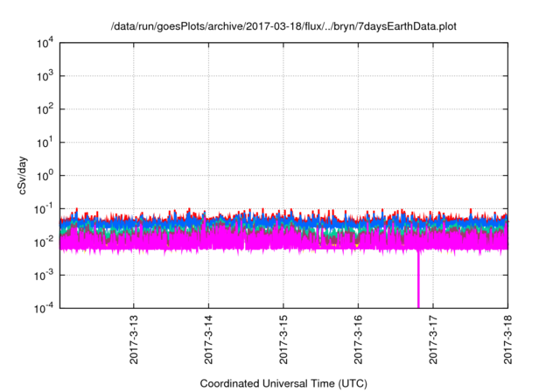Click the 10^-2 y-axis tick label
Screen dimensions: 560x392
(x=44, y=242)
